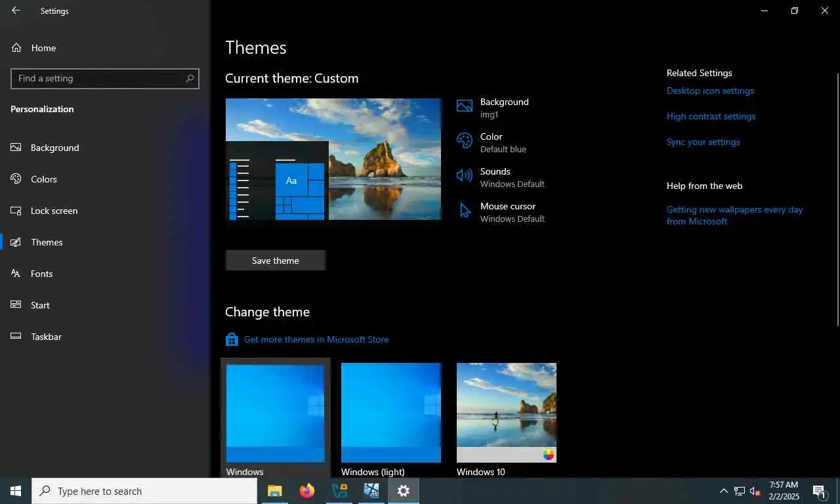Image resolution: width=840 pixels, height=504 pixels.
Task: Click the Microsoft Store bag icon
Action: 232,339
